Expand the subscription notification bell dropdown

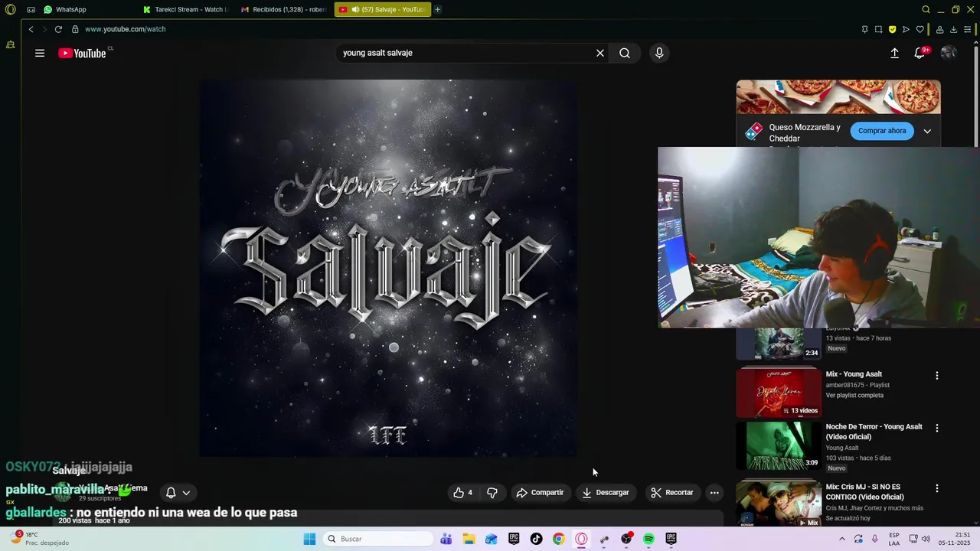point(178,493)
